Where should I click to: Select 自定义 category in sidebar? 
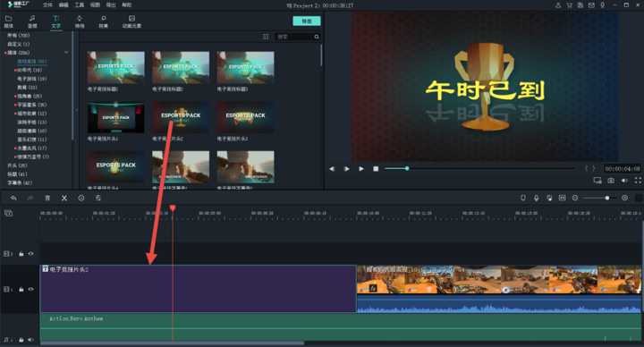18,45
